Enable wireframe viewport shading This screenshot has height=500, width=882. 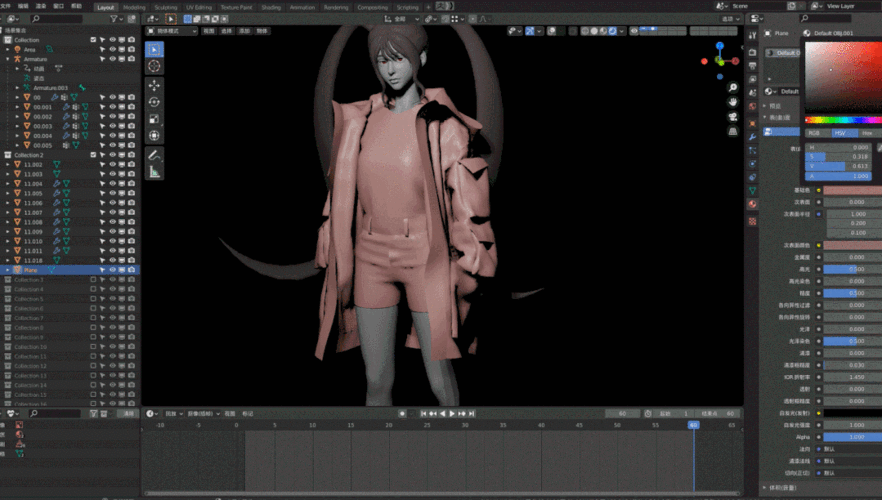pos(585,31)
